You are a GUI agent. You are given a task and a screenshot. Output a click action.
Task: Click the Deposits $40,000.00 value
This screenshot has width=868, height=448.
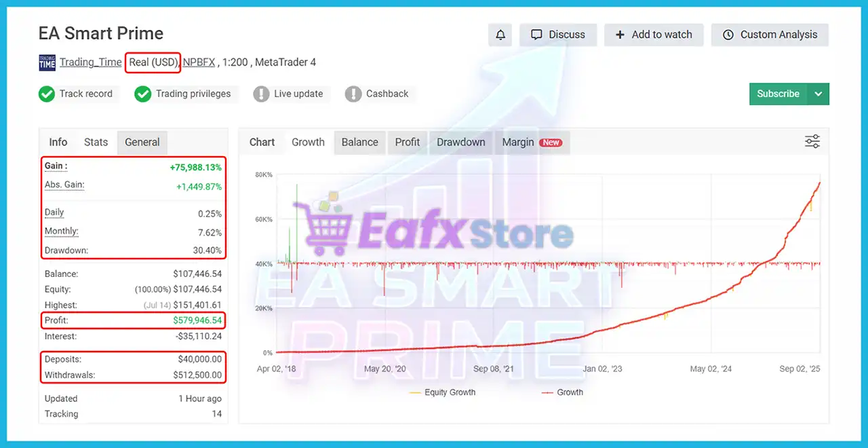point(200,360)
